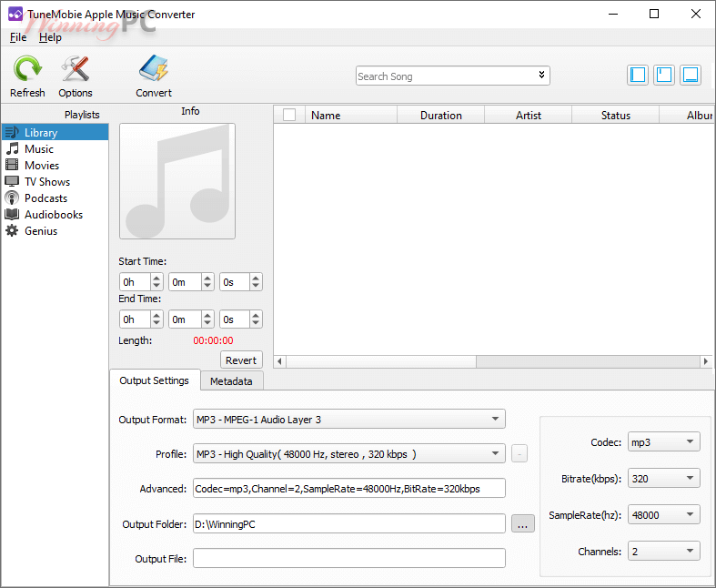Expand the Search Song dropdown arrow
This screenshot has width=716, height=588.
coord(541,75)
